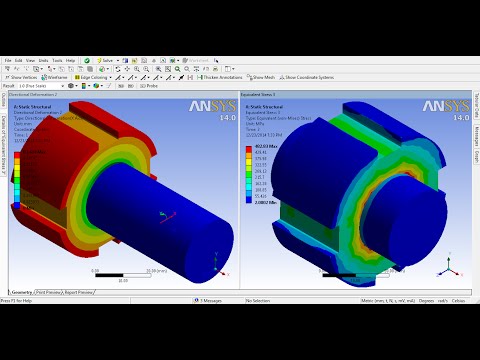Click the Solve button
480x360 pixels.
pyautogui.click(x=105, y=60)
